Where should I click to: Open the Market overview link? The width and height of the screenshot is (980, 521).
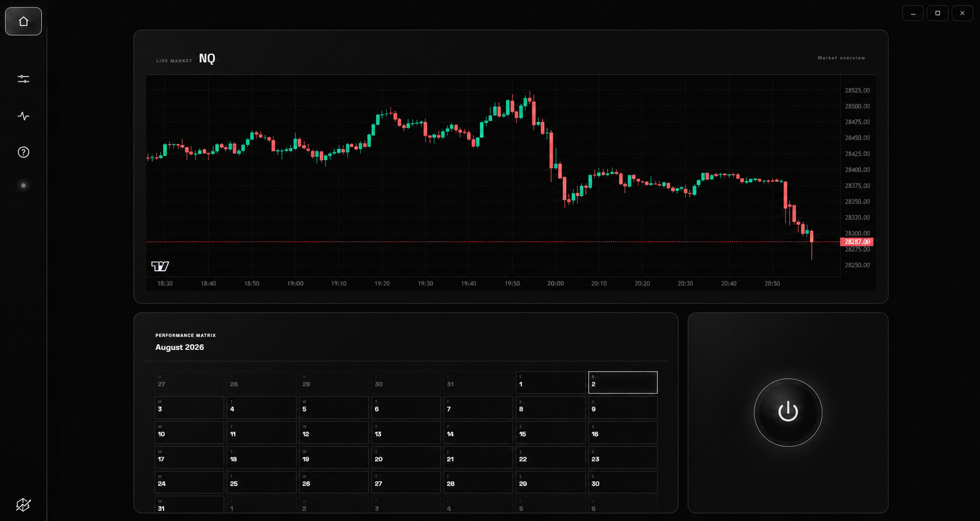click(841, 58)
